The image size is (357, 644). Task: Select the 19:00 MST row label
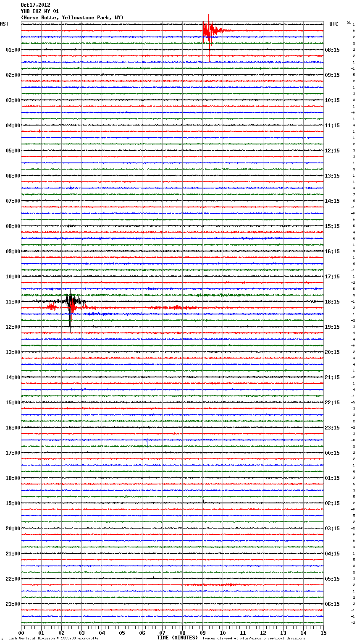click(13, 503)
